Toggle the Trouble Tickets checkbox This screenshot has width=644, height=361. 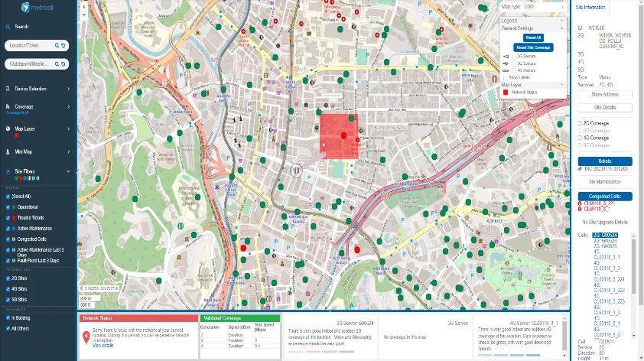8,218
